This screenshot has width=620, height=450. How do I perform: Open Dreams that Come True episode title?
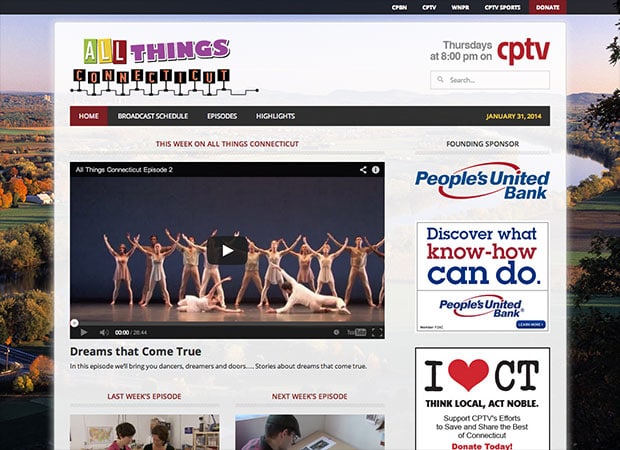136,352
